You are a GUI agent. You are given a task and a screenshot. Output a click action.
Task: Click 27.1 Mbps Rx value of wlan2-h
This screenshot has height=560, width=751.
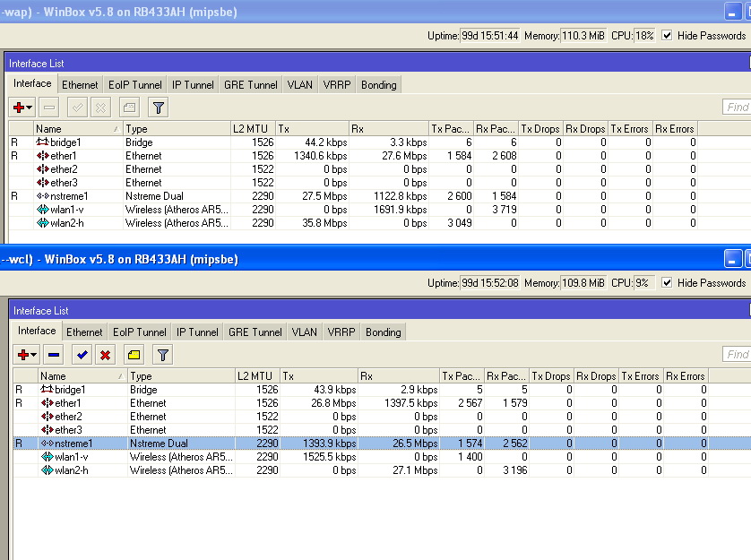click(415, 470)
